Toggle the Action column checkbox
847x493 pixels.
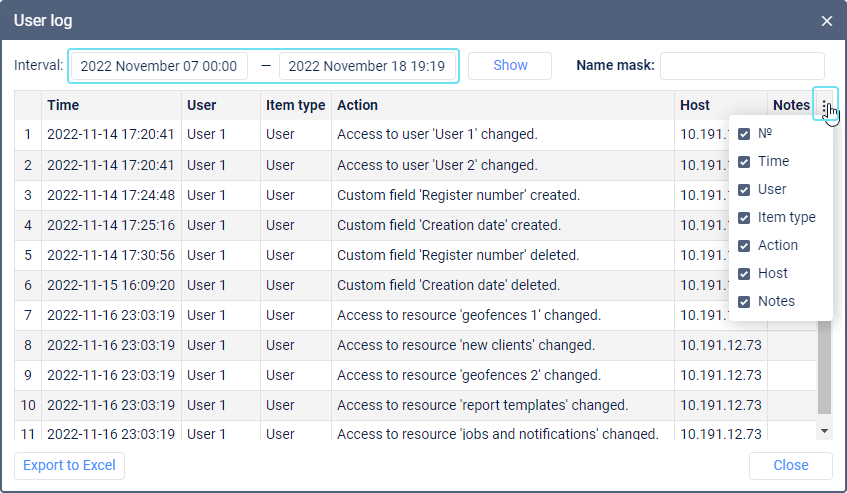pos(744,245)
